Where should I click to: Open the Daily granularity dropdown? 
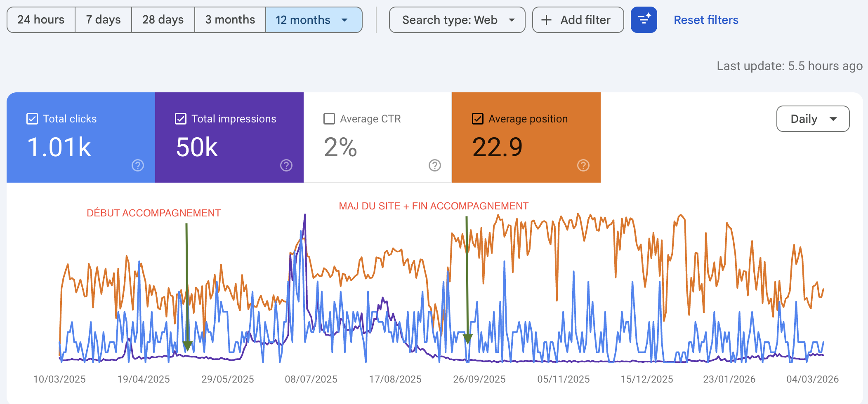pos(813,119)
